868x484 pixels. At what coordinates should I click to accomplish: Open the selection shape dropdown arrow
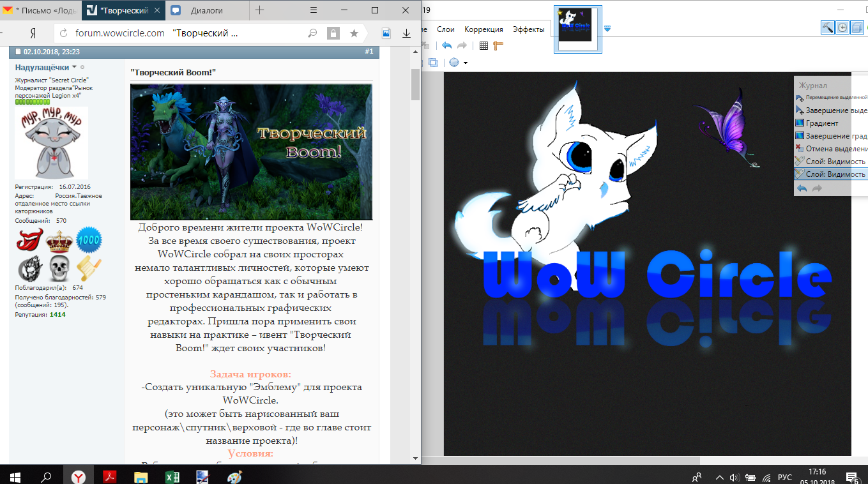pyautogui.click(x=466, y=63)
